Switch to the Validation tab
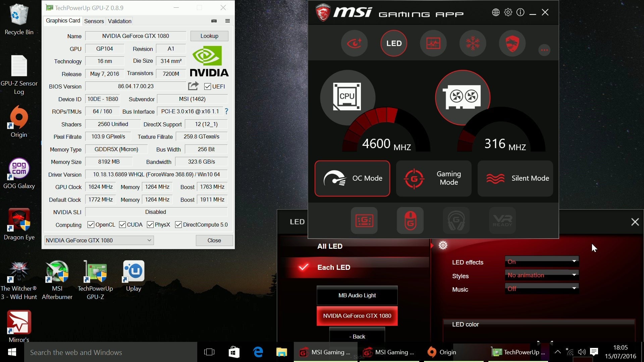The image size is (644, 362). pos(119,21)
